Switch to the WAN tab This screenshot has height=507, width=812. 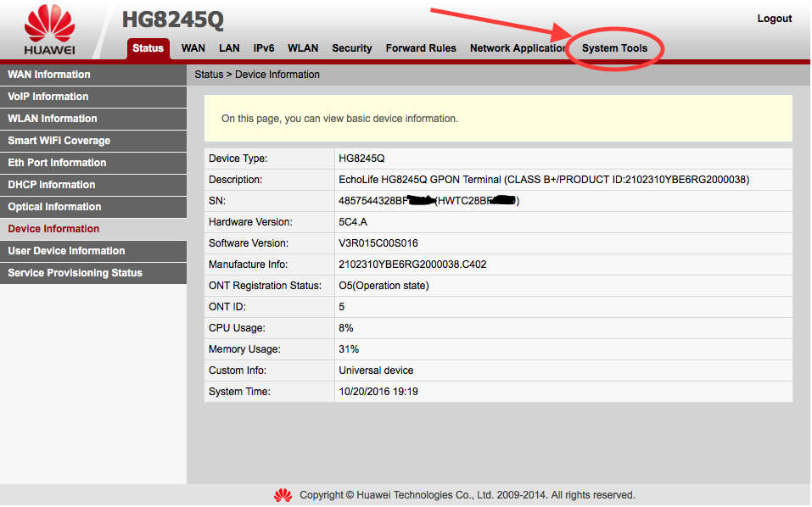pyautogui.click(x=193, y=48)
